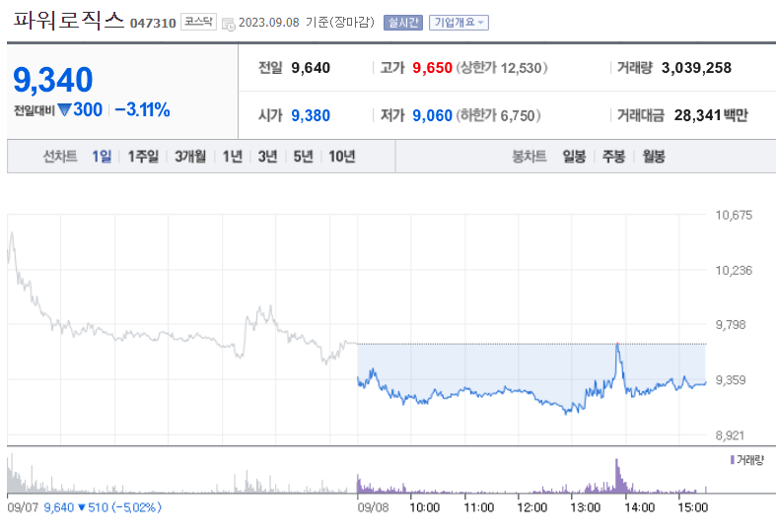Select the 10년 chart period
The image size is (776, 532).
point(342,157)
